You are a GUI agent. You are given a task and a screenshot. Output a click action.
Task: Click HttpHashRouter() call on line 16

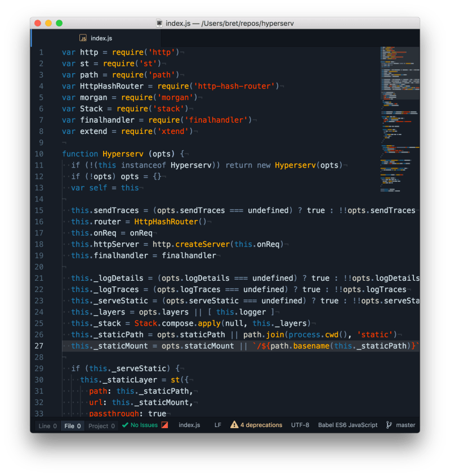170,222
